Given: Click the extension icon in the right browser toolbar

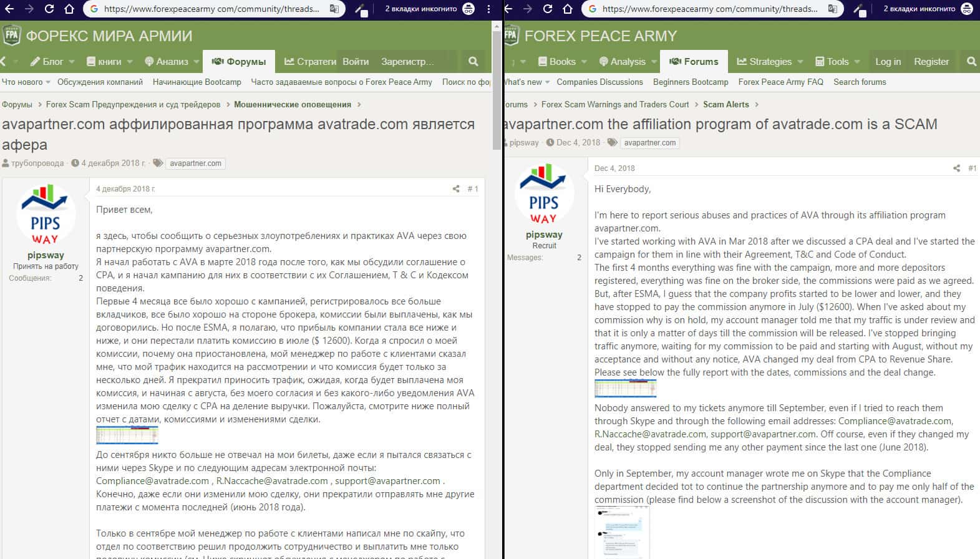Looking at the screenshot, I should tap(859, 9).
